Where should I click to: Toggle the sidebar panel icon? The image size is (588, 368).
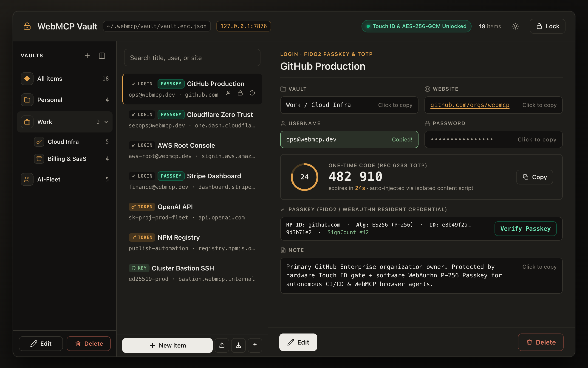pyautogui.click(x=102, y=56)
